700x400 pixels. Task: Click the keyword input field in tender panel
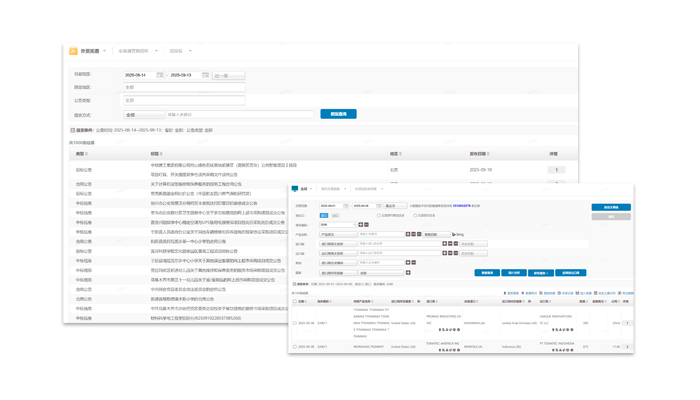tap(240, 114)
